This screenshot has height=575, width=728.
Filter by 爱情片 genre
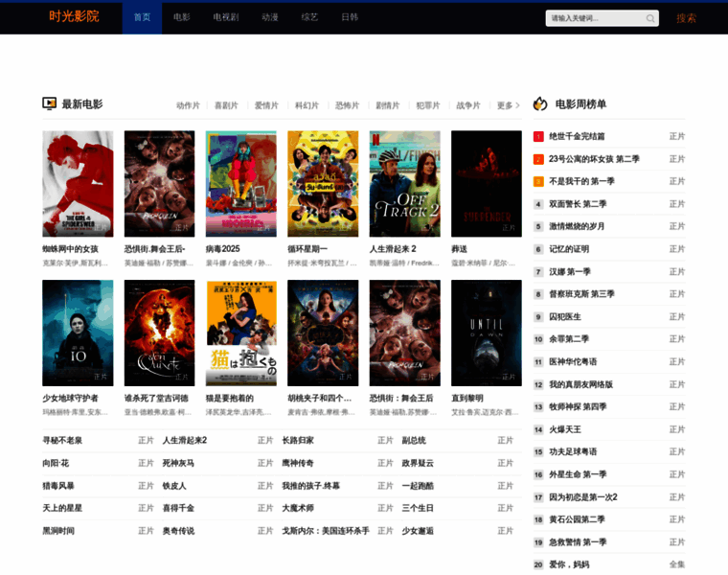[266, 105]
